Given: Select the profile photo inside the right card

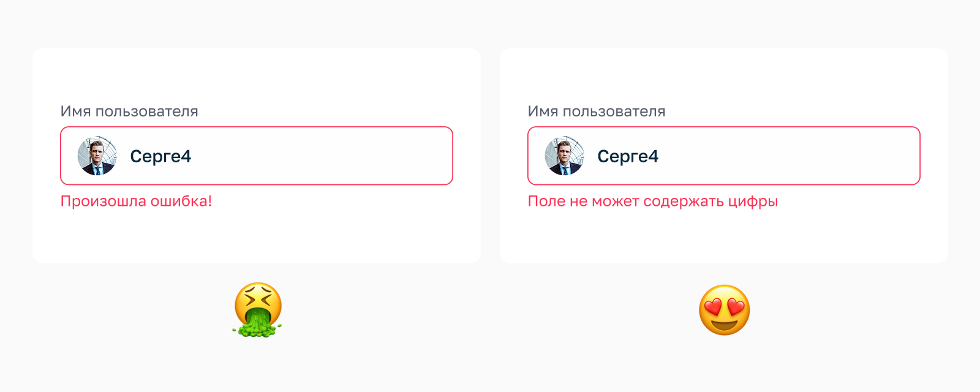Looking at the screenshot, I should [564, 156].
